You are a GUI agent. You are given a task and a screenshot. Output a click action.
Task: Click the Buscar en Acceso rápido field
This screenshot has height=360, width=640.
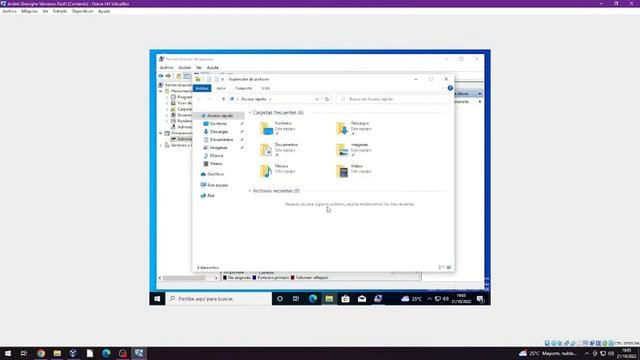click(x=393, y=99)
